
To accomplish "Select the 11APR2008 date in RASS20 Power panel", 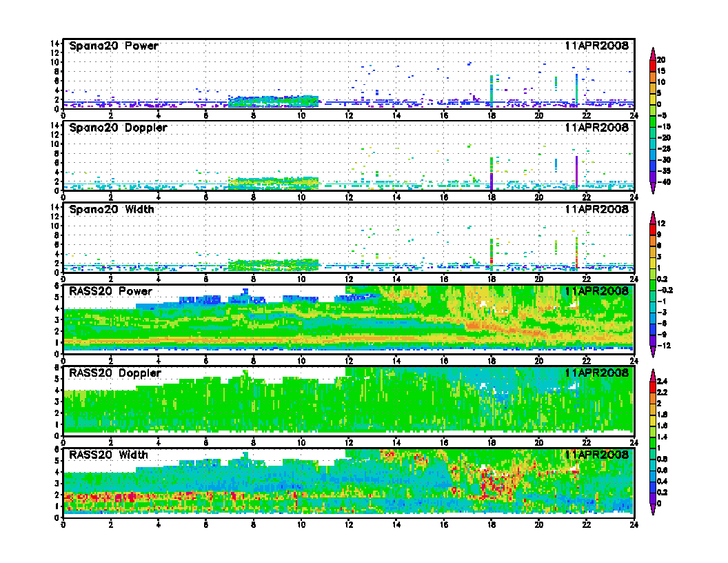I will (596, 291).
